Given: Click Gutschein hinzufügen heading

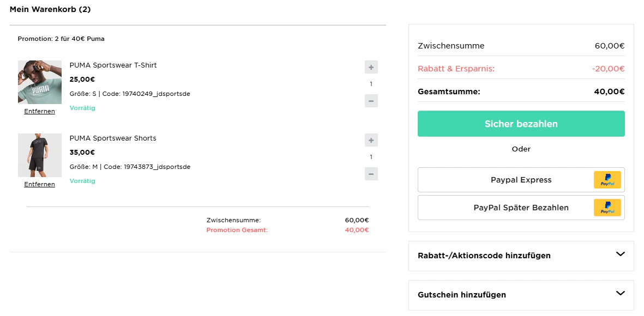Looking at the screenshot, I should [462, 295].
